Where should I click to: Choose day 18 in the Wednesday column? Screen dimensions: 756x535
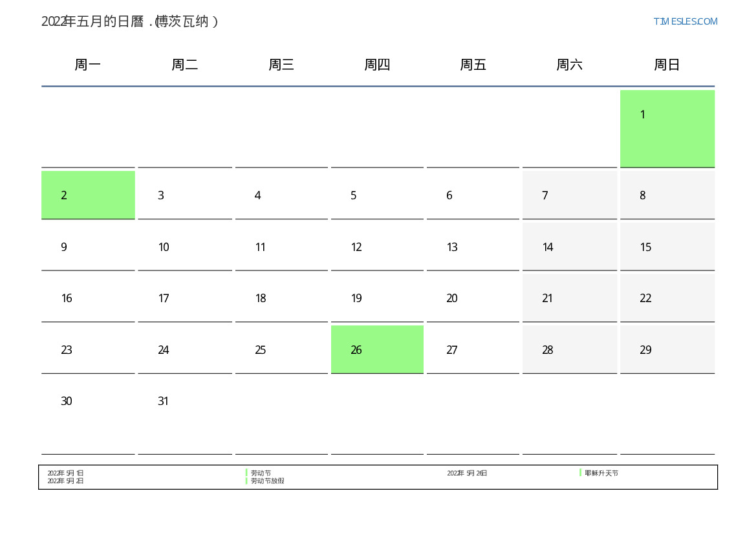(281, 298)
